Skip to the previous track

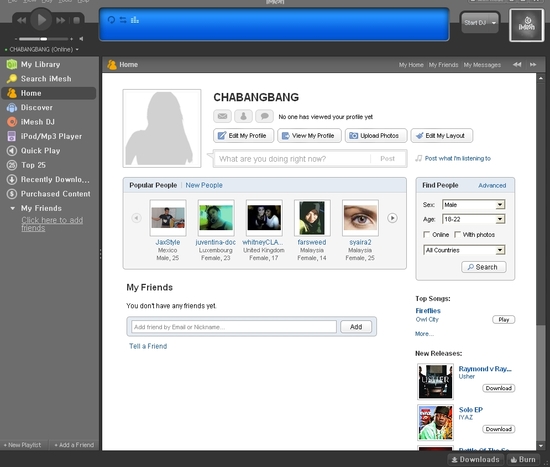pyautogui.click(x=21, y=20)
